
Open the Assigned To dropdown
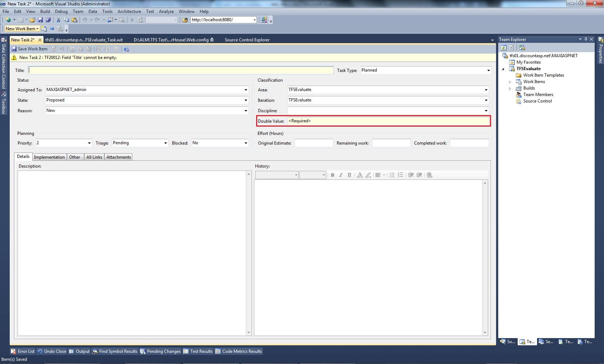pos(246,90)
